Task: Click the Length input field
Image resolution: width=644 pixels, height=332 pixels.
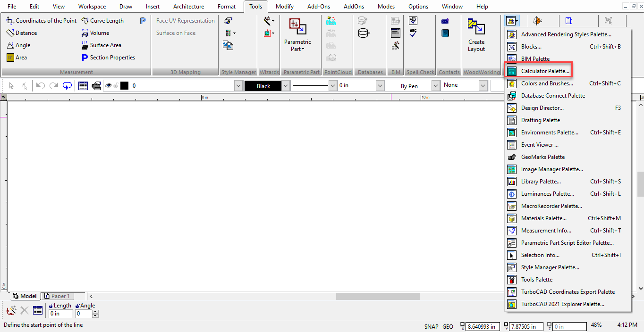Action: tap(61, 314)
